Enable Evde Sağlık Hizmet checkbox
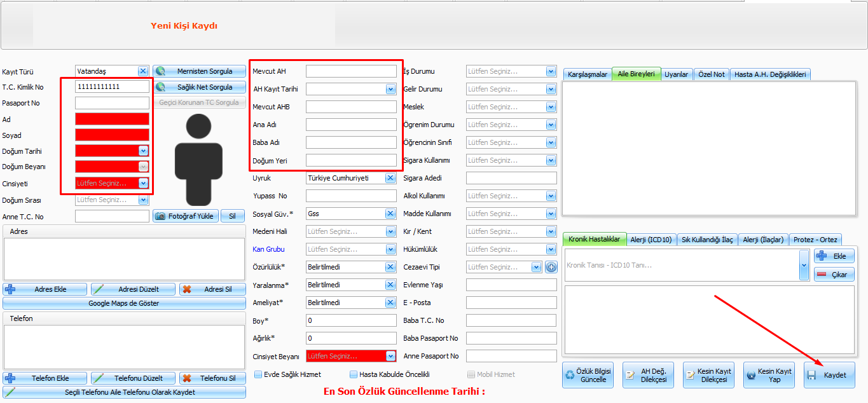The image size is (868, 403). [x=258, y=374]
